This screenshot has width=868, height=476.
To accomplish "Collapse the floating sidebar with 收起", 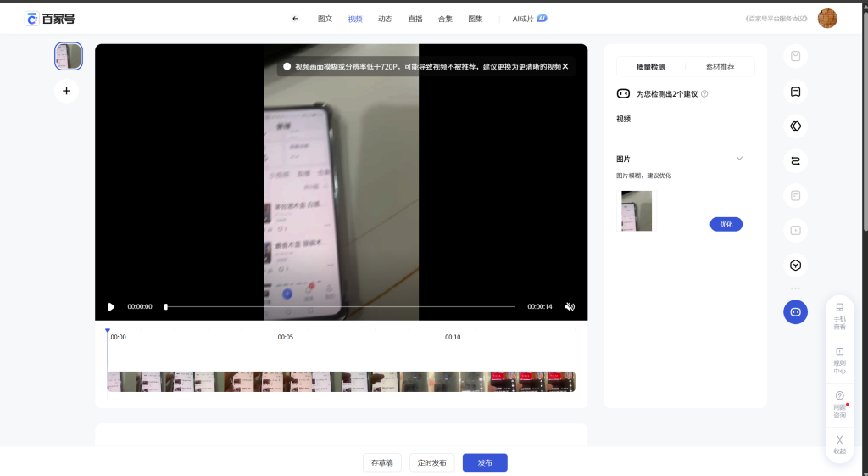I will coord(839,445).
